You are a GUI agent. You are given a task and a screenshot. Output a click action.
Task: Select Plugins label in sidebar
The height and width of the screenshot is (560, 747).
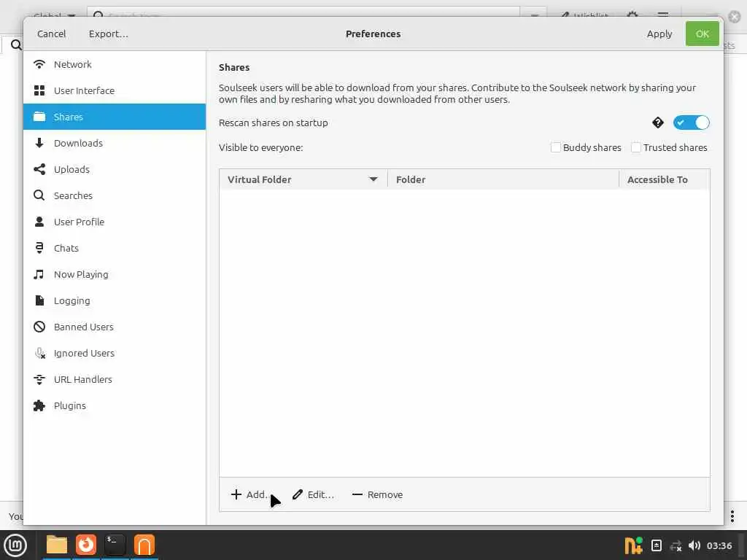click(69, 405)
